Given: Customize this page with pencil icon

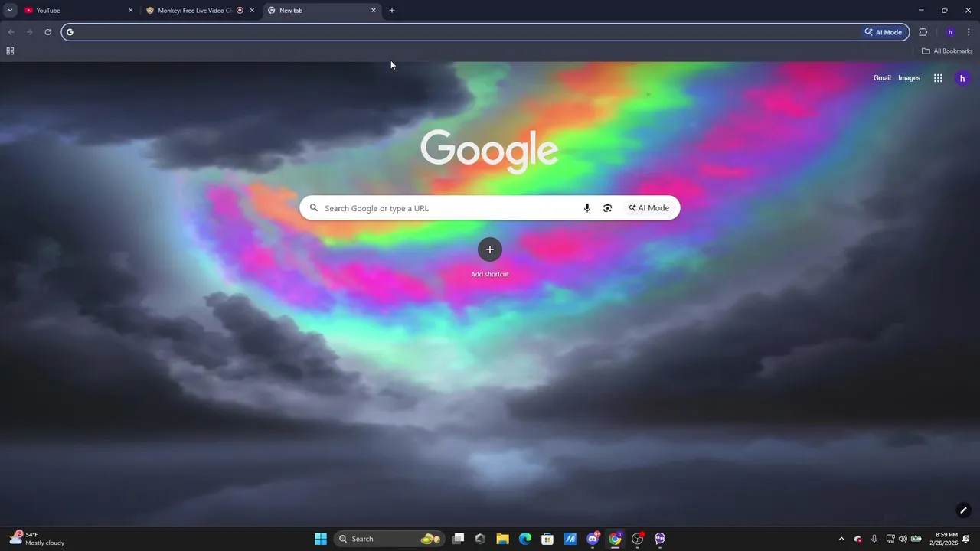Looking at the screenshot, I should (963, 510).
